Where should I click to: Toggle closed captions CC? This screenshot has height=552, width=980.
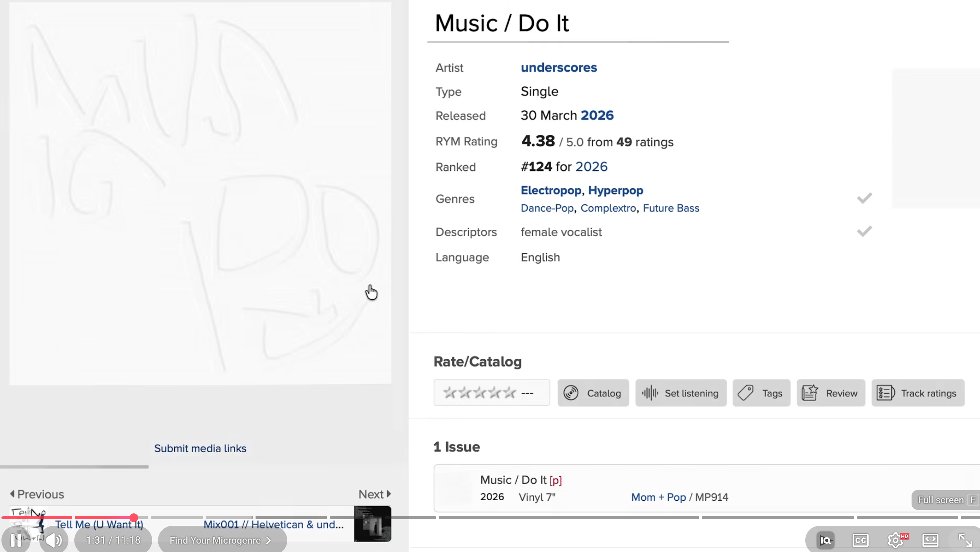click(x=860, y=540)
